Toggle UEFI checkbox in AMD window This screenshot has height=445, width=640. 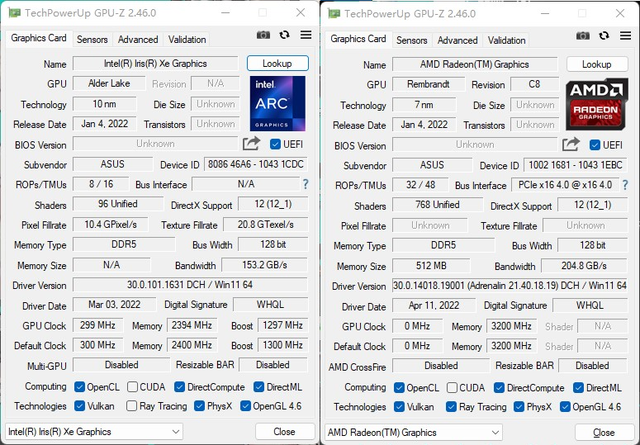tap(595, 145)
